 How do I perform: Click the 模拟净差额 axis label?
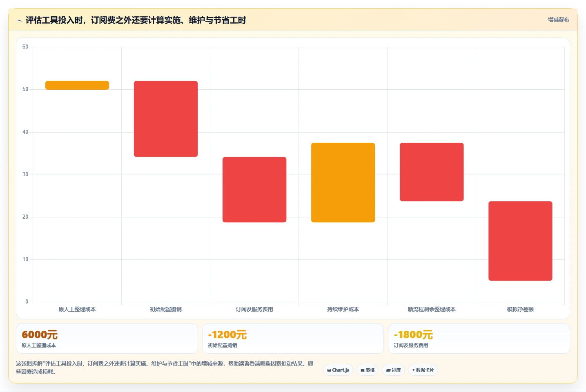[x=520, y=309]
